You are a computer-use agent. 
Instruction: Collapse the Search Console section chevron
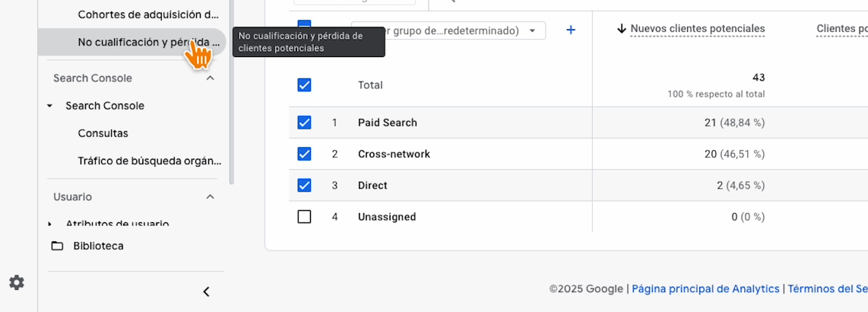click(x=211, y=78)
